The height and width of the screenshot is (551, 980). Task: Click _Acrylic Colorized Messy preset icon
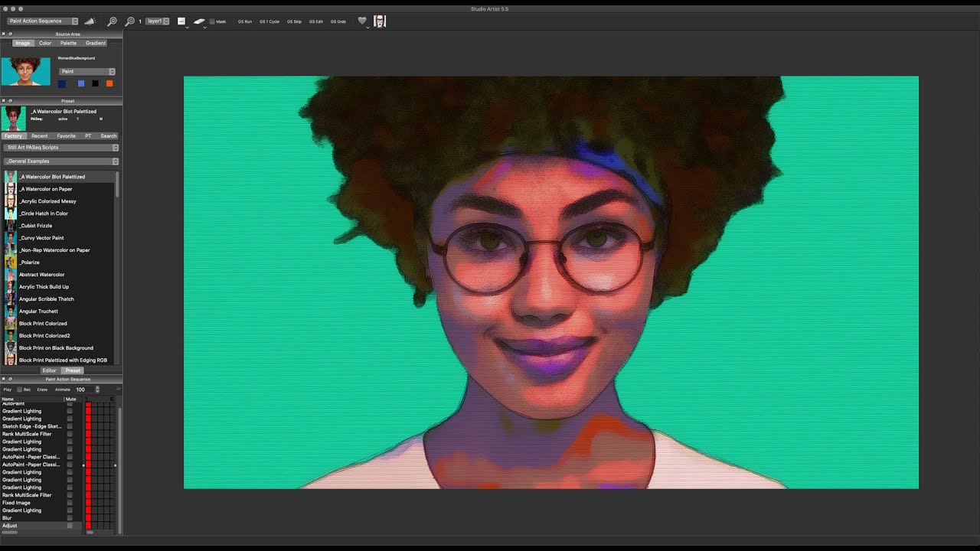click(x=11, y=201)
